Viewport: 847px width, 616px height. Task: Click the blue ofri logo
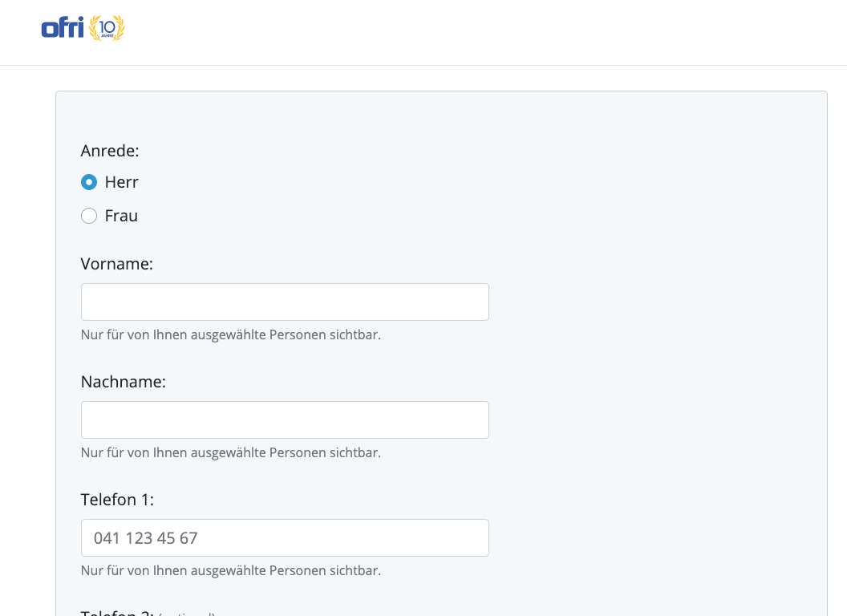click(x=63, y=29)
